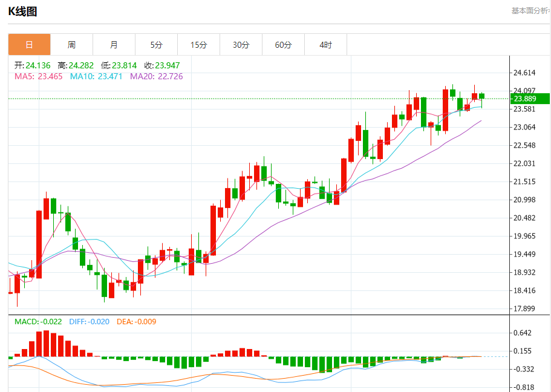Open the 15分 interval tab

tap(198, 45)
